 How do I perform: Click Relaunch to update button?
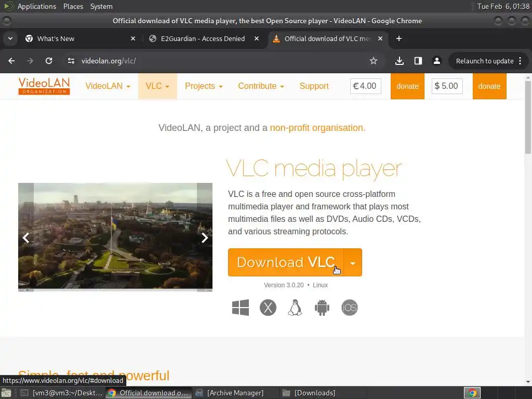coord(485,61)
